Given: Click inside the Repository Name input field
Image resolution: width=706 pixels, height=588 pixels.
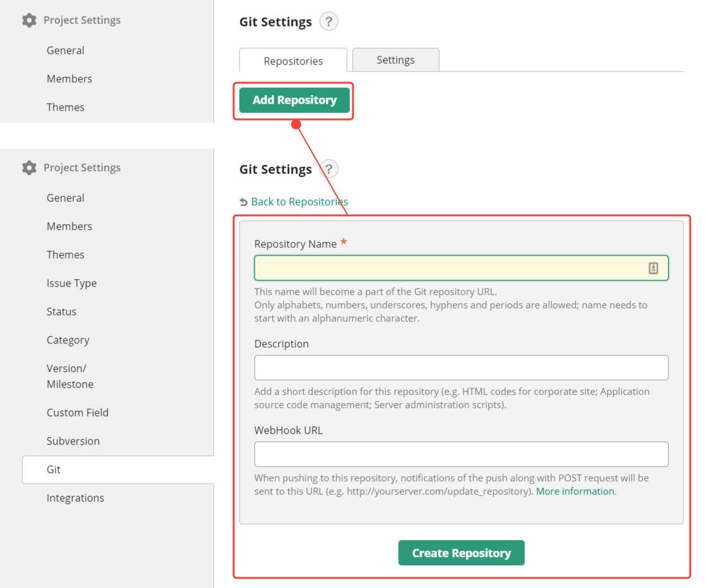Looking at the screenshot, I should coord(442,267).
